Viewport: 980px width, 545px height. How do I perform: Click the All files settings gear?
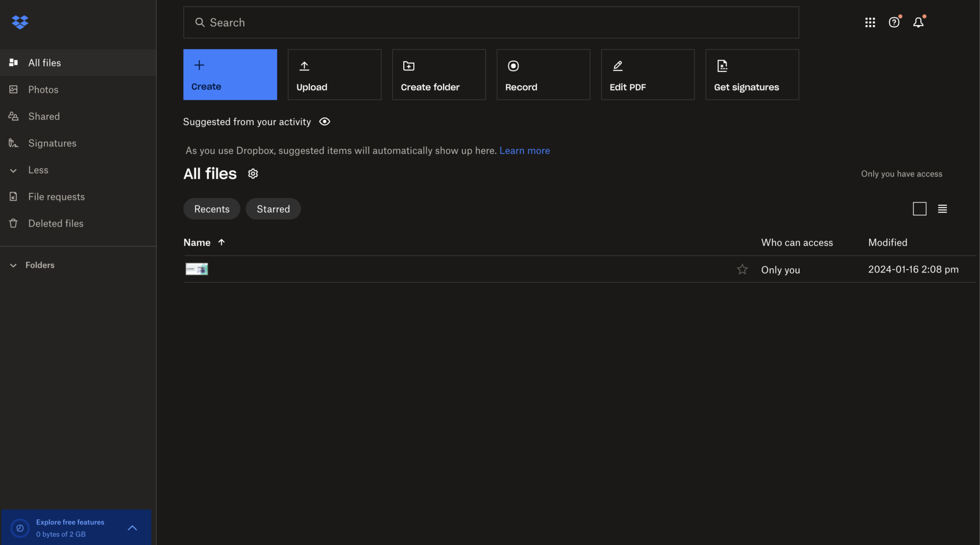(x=253, y=174)
